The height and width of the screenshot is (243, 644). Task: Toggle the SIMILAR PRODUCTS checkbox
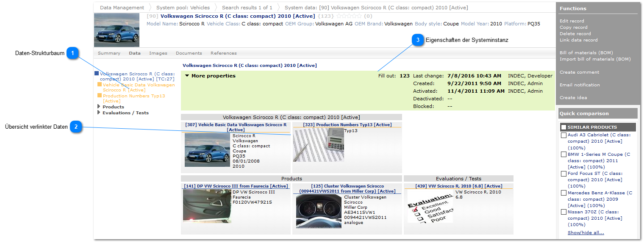click(x=563, y=127)
